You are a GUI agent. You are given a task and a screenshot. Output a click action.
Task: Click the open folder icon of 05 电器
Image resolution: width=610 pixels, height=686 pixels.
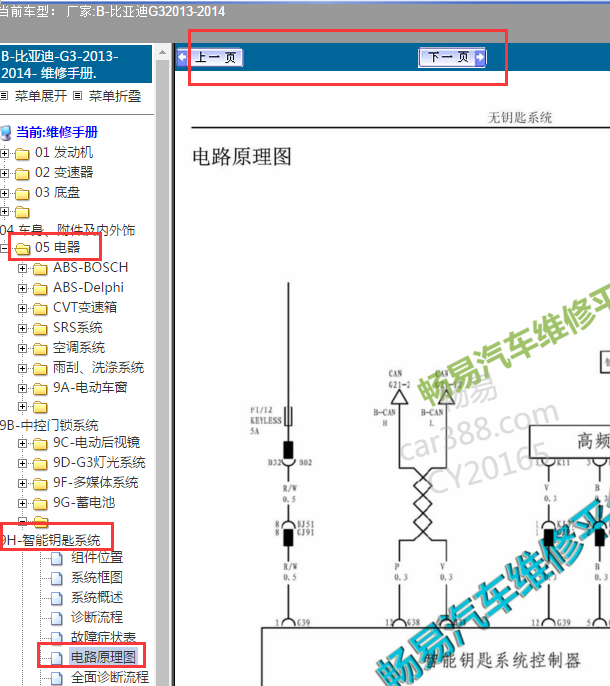(22, 248)
